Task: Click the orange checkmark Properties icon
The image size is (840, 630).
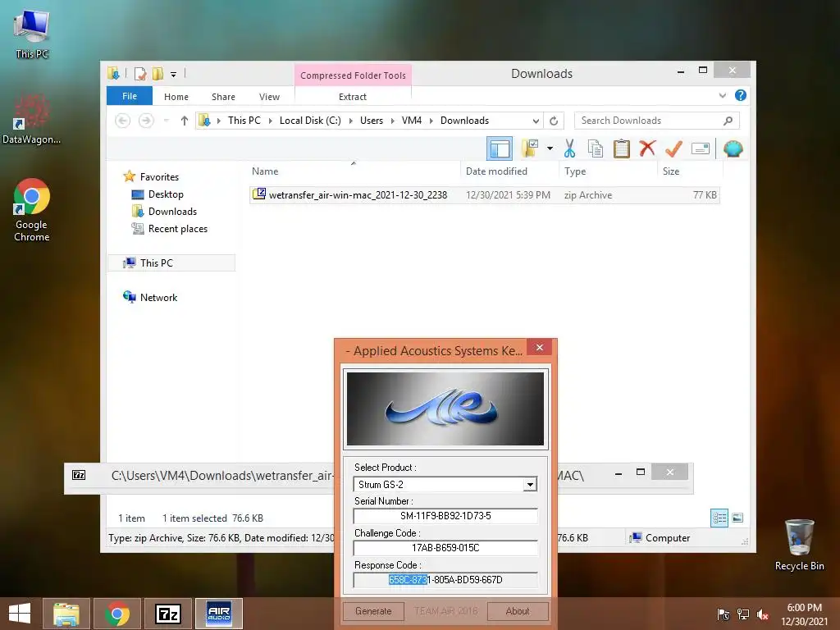Action: coord(673,148)
